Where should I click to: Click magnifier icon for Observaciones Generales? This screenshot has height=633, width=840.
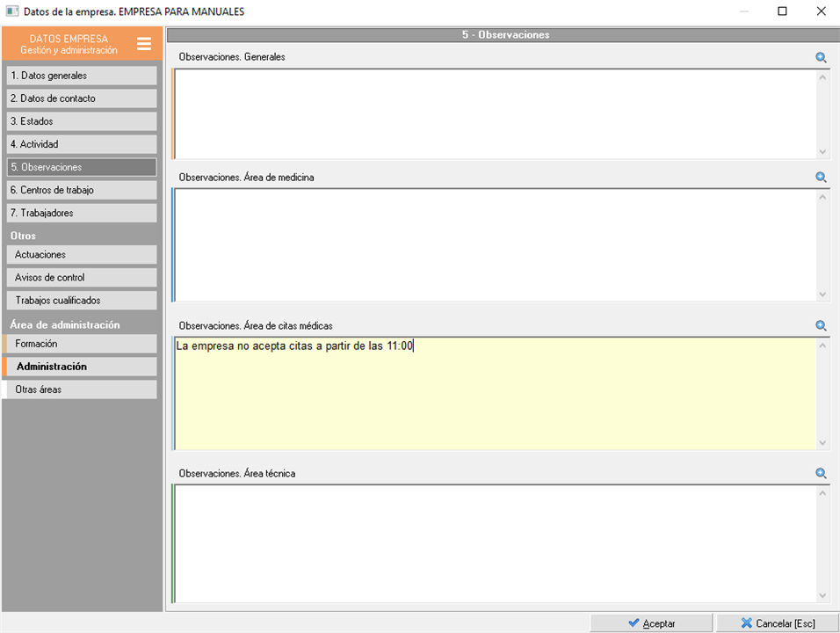click(x=821, y=57)
